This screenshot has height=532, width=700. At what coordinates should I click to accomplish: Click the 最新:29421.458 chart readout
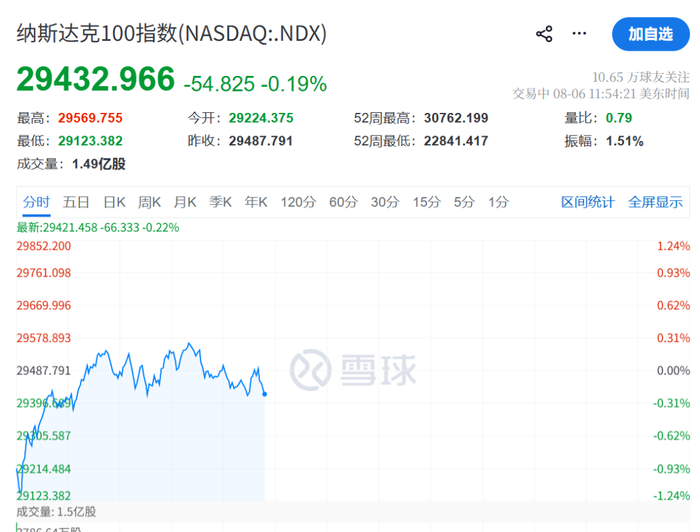click(x=98, y=228)
